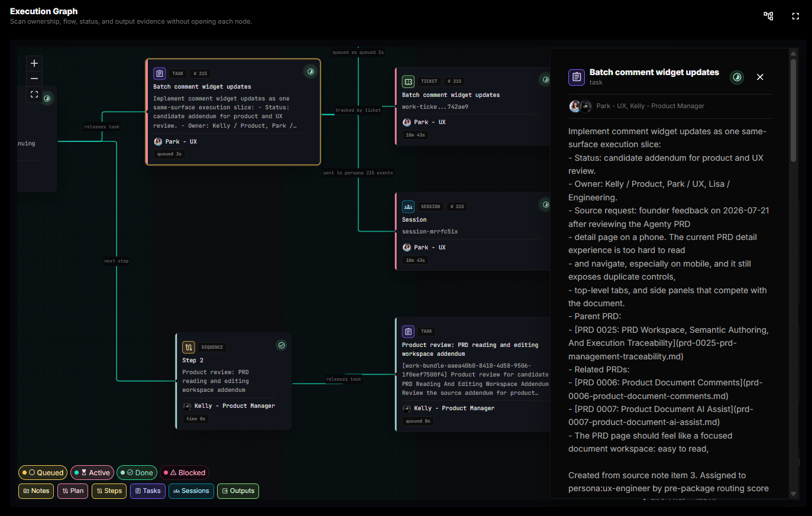
Task: Toggle the Blocked status filter
Action: (x=185, y=473)
